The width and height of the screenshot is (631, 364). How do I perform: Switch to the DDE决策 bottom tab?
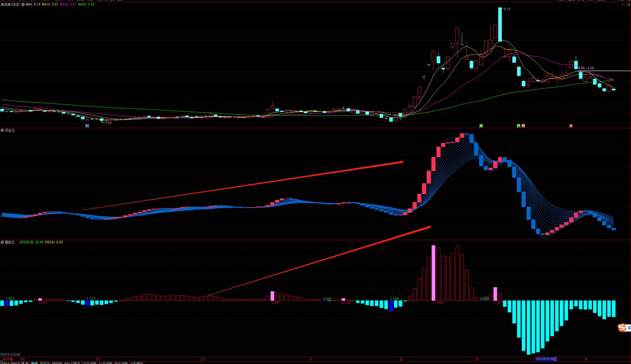click(89, 363)
